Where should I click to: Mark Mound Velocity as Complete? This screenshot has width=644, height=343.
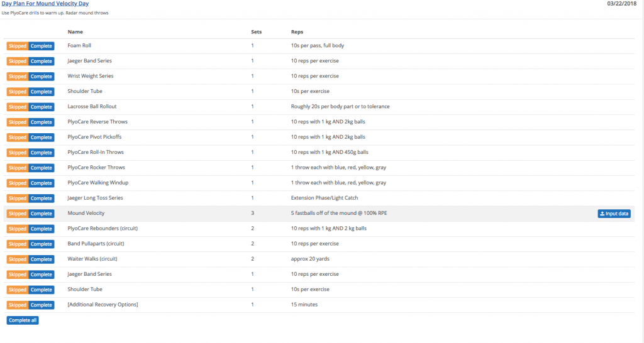click(x=42, y=214)
